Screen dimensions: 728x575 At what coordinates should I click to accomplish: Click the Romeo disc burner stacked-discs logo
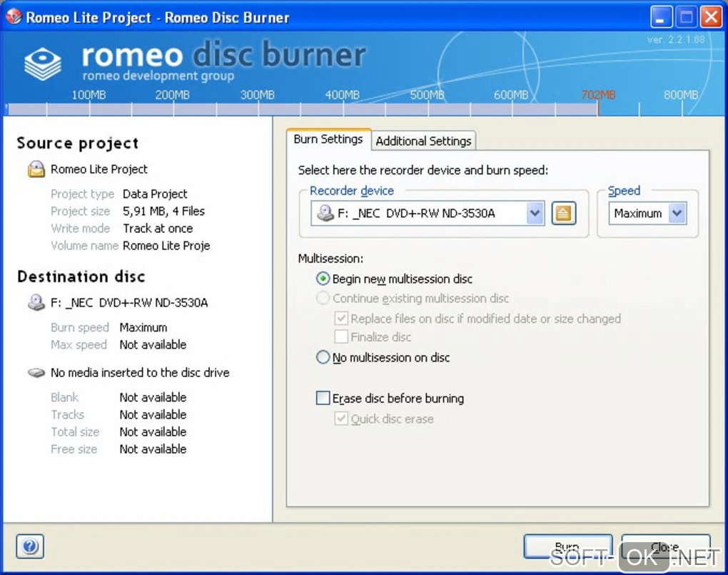43,64
